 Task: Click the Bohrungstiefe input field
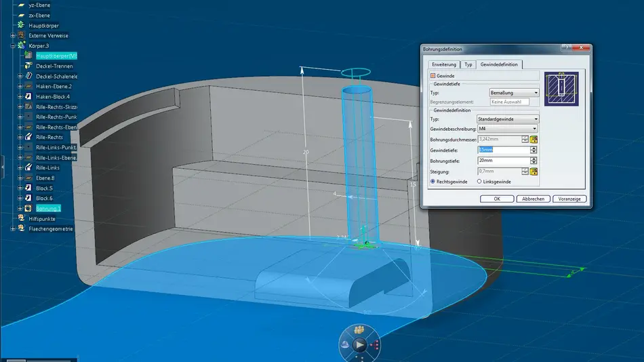click(x=499, y=161)
